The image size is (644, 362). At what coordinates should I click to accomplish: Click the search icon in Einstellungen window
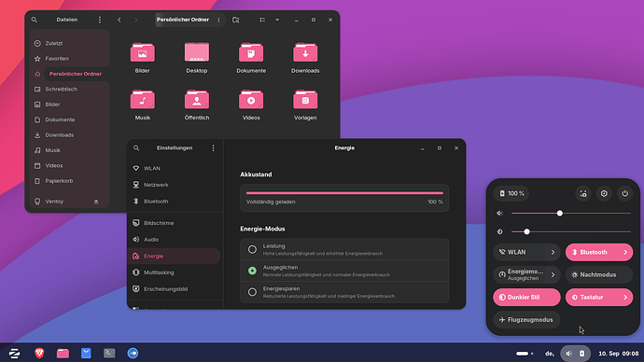[x=136, y=147]
